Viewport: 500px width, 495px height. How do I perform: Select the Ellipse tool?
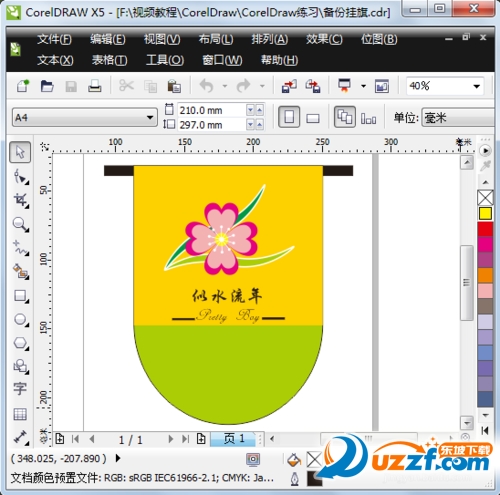tap(21, 320)
